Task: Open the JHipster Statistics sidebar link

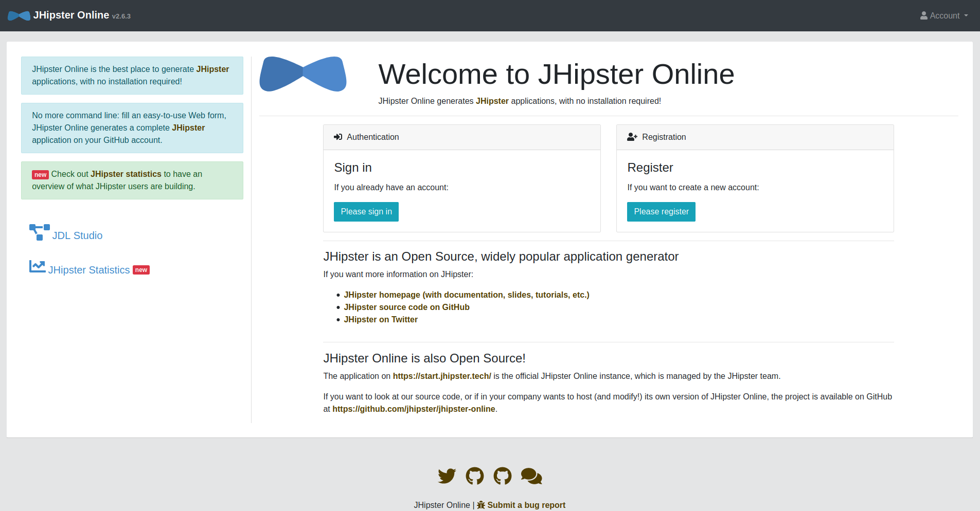Action: [x=89, y=270]
